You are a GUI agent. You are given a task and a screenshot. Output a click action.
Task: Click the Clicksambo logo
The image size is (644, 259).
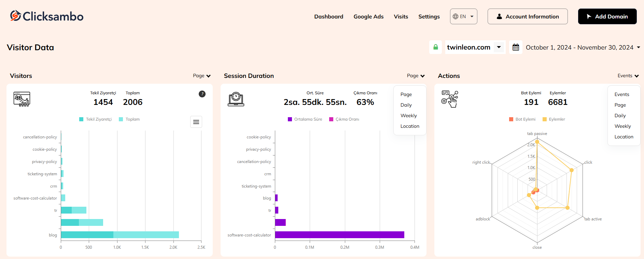pyautogui.click(x=47, y=16)
